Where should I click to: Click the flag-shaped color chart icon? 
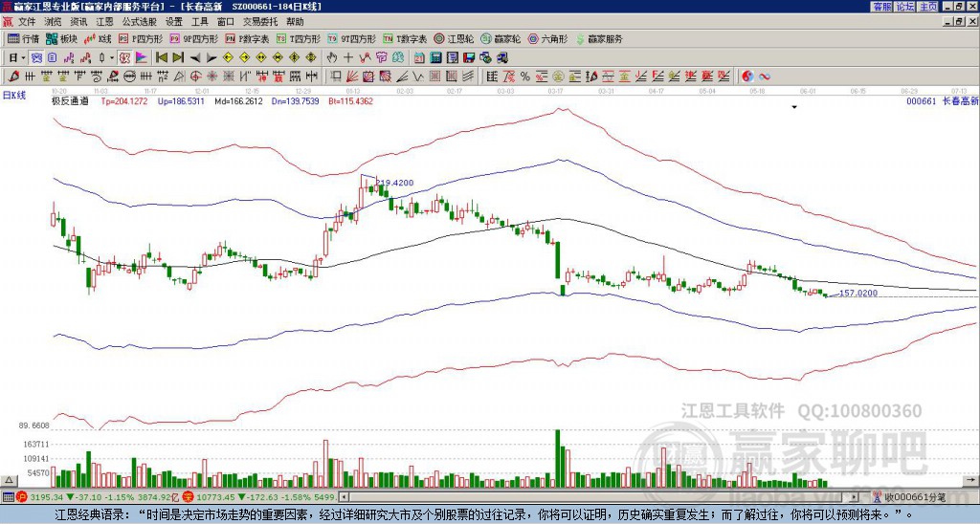coord(142,58)
